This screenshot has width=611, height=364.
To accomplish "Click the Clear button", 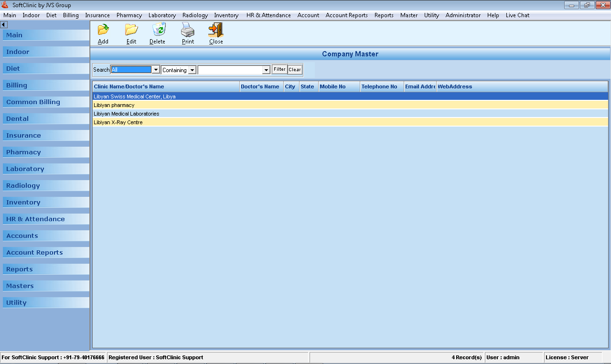I will click(x=294, y=69).
